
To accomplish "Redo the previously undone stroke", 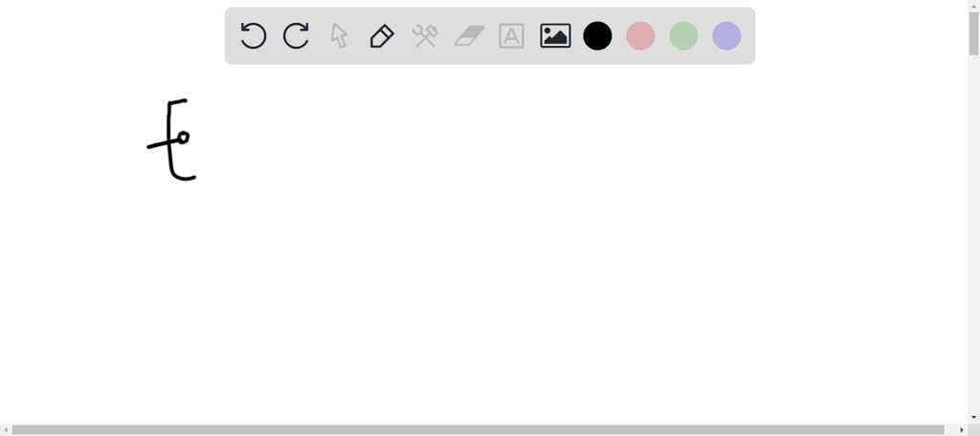I will click(x=297, y=35).
